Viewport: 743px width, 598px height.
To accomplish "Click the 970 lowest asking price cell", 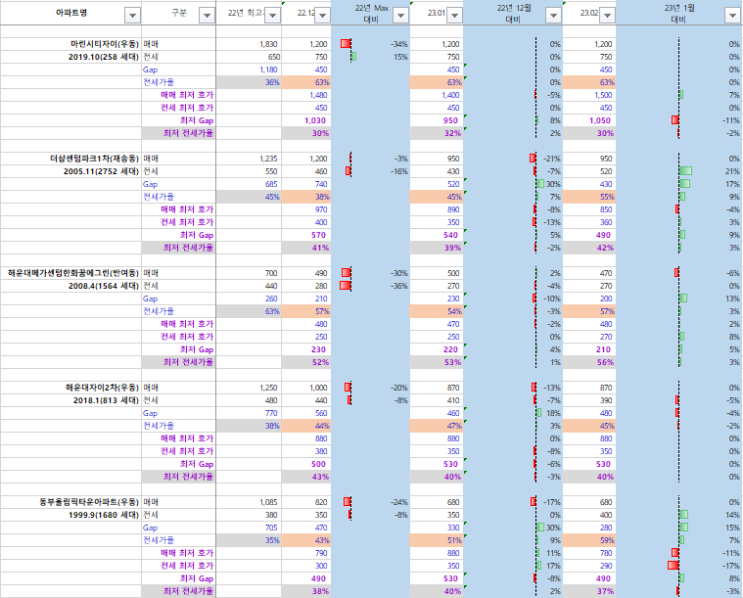I will pyautogui.click(x=307, y=209).
